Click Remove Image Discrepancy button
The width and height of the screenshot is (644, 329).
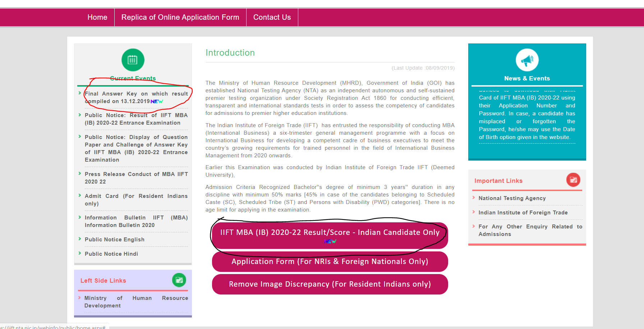330,284
